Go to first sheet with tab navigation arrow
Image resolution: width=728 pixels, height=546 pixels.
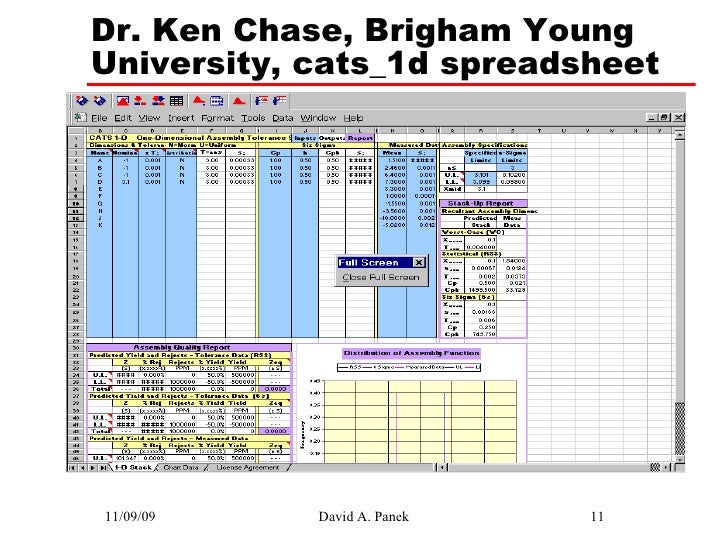[72, 468]
